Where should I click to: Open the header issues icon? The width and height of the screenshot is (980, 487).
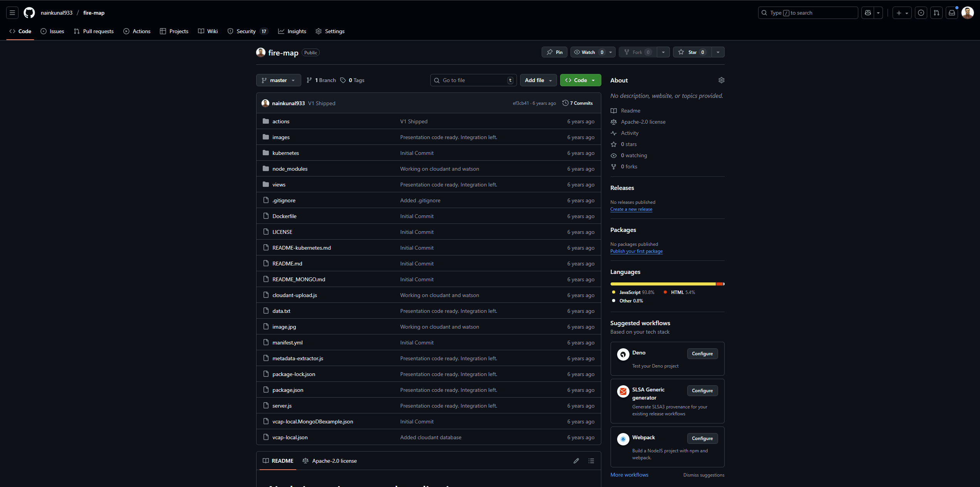click(x=921, y=13)
